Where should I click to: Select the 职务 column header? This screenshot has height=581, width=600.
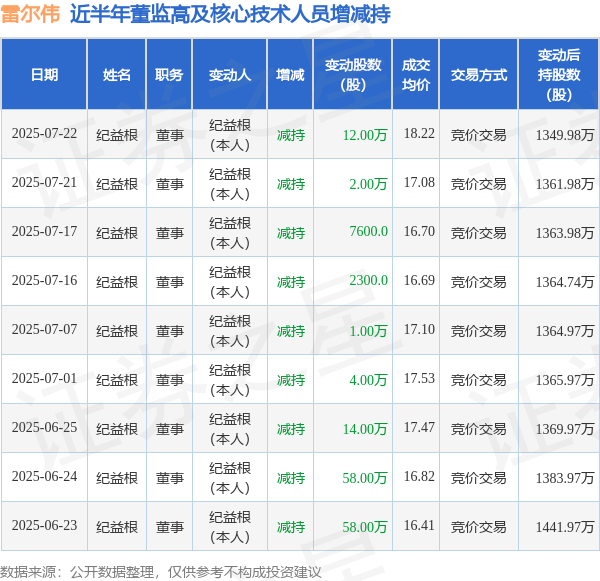(169, 75)
